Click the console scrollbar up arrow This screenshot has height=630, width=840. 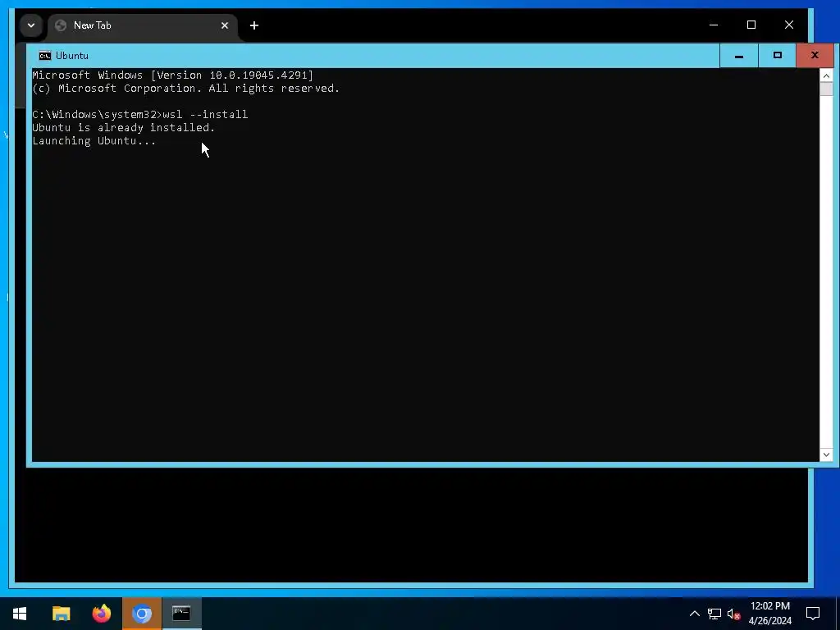point(826,75)
